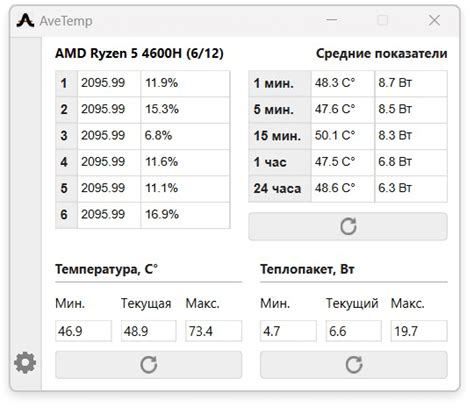The height and width of the screenshot is (414, 474).
Task: Reset average indicators with refresh button
Action: [348, 227]
